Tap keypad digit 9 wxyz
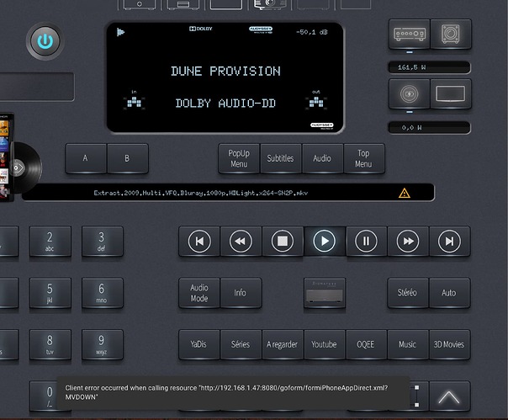This screenshot has height=420, width=508. pyautogui.click(x=103, y=344)
